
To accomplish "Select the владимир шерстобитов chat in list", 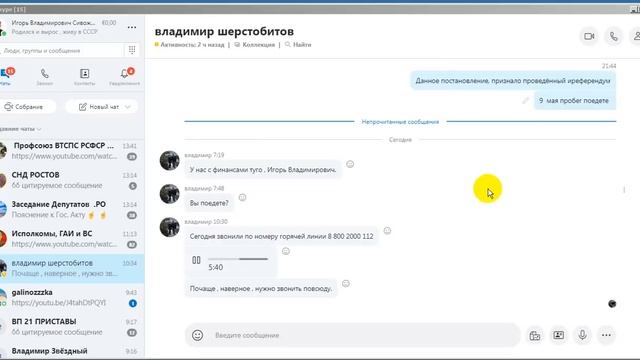I will 72,268.
